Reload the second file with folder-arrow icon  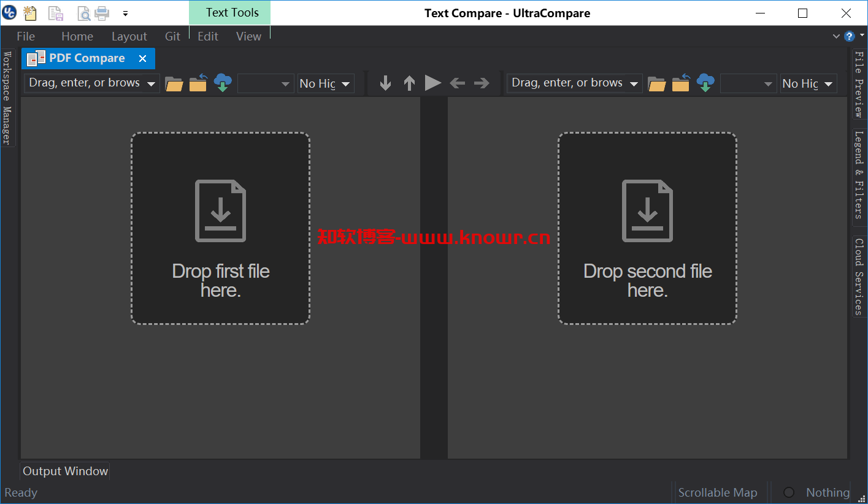click(x=681, y=83)
